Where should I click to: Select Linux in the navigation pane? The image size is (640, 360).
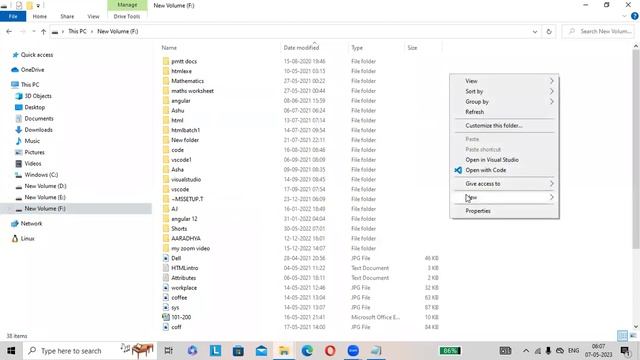click(27, 239)
